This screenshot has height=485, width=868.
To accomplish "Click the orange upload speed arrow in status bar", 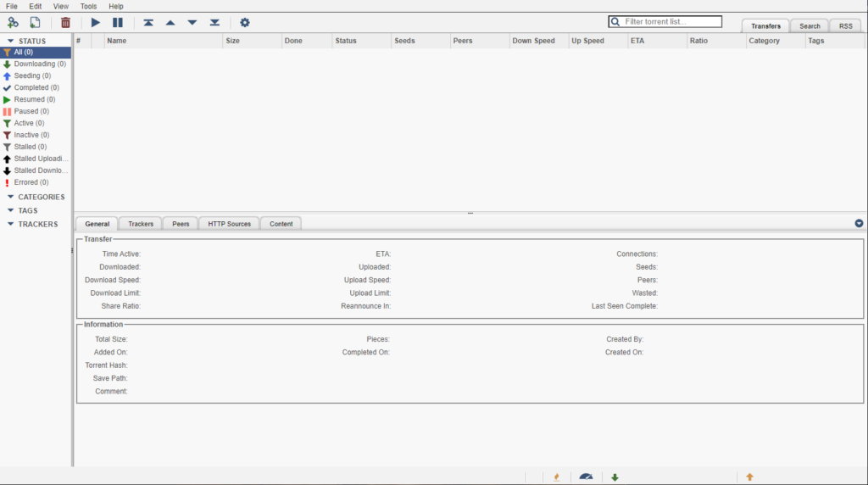I will coord(749,477).
